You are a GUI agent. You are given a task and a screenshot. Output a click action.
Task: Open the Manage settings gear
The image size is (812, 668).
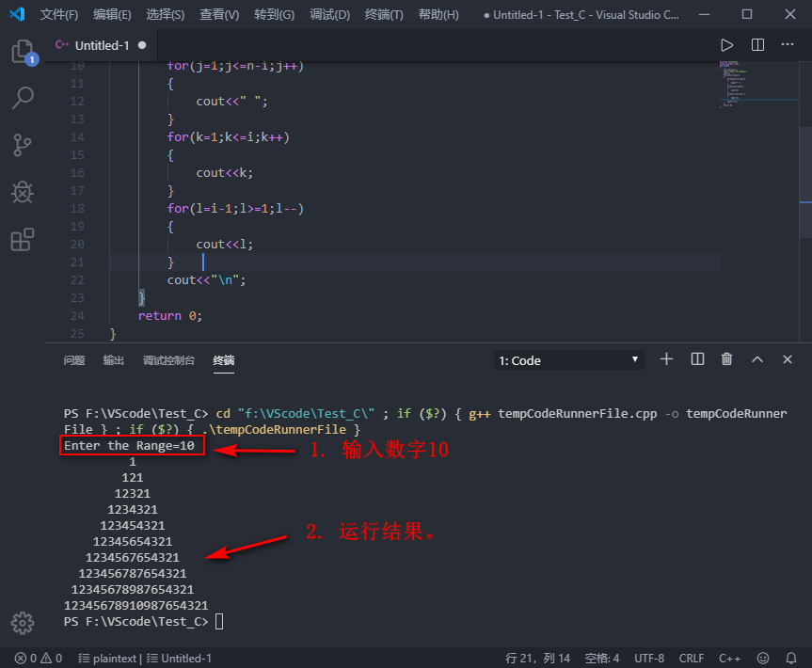23,623
